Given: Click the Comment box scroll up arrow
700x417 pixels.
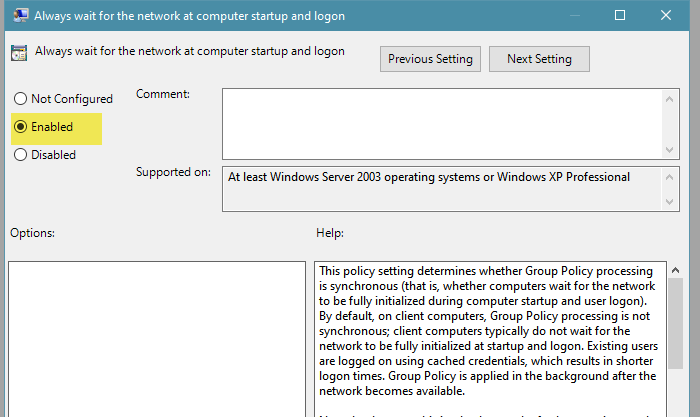Looking at the screenshot, I should [x=670, y=97].
